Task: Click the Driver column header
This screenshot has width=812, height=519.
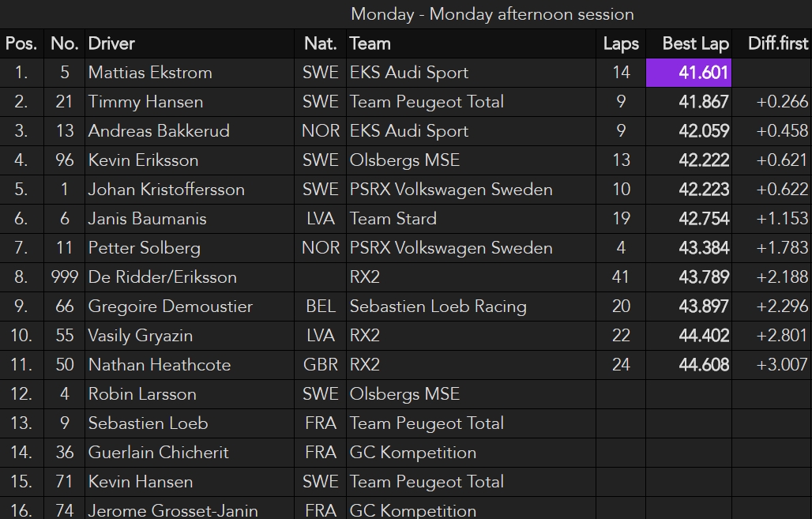Action: point(111,43)
